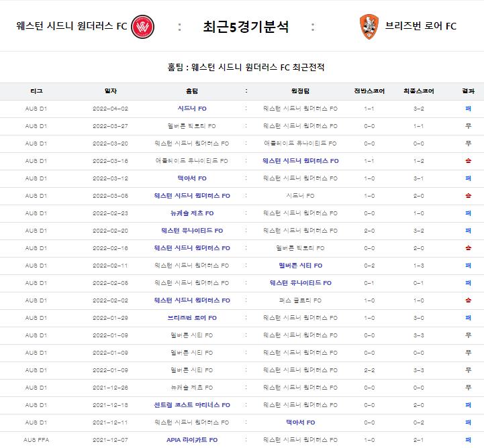The width and height of the screenshot is (484, 448).
Task: Click the date 2021-12-26
Action: pos(110,388)
